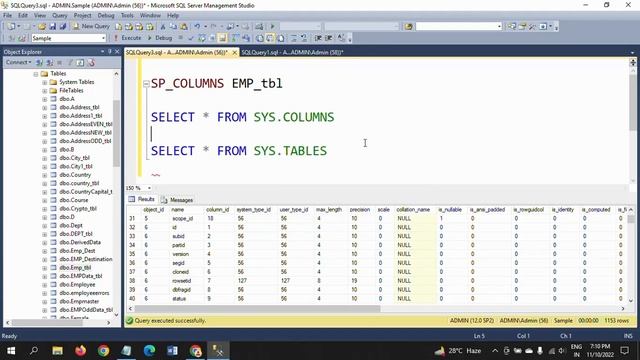Click the Paste icon in toolbar
The width and height of the screenshot is (640, 360).
184,27
